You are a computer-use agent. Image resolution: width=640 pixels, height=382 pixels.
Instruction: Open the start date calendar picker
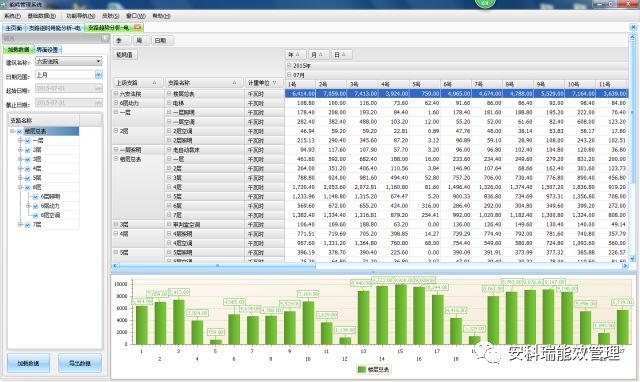pos(98,89)
